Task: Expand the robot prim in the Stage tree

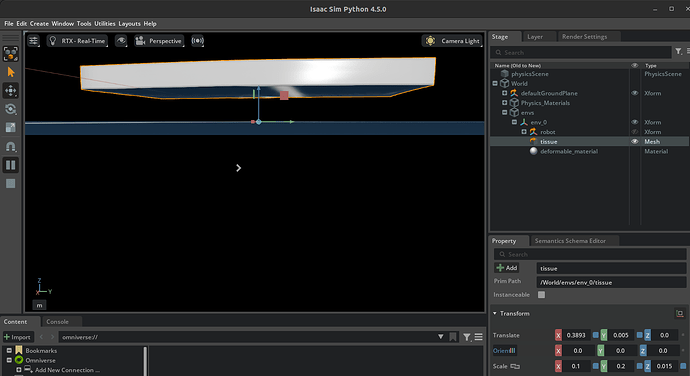Action: (x=524, y=132)
